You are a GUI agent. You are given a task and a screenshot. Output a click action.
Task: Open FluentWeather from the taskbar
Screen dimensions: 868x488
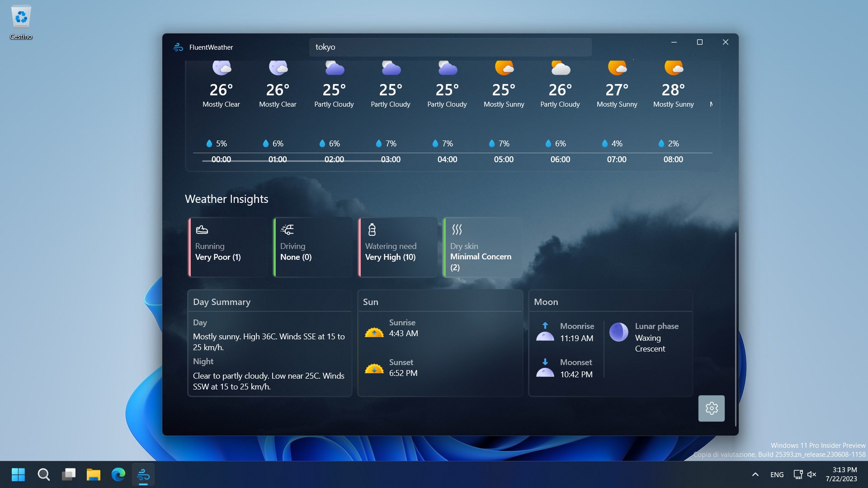[x=143, y=474]
